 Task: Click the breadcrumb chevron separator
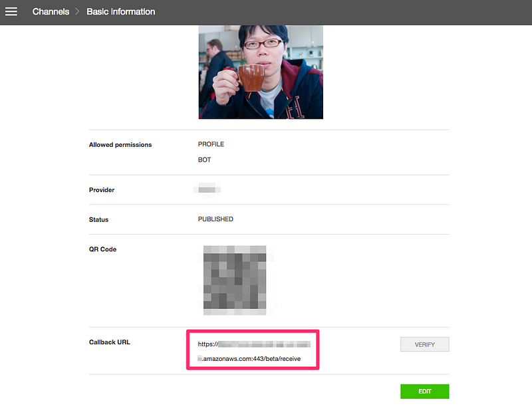click(x=78, y=11)
